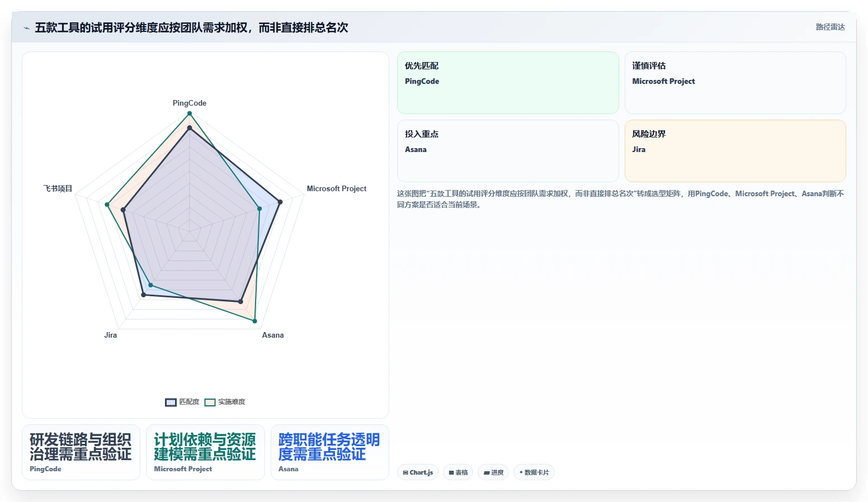Open the 风险边界 Jira card
The width and height of the screenshot is (868, 502).
[x=735, y=151]
